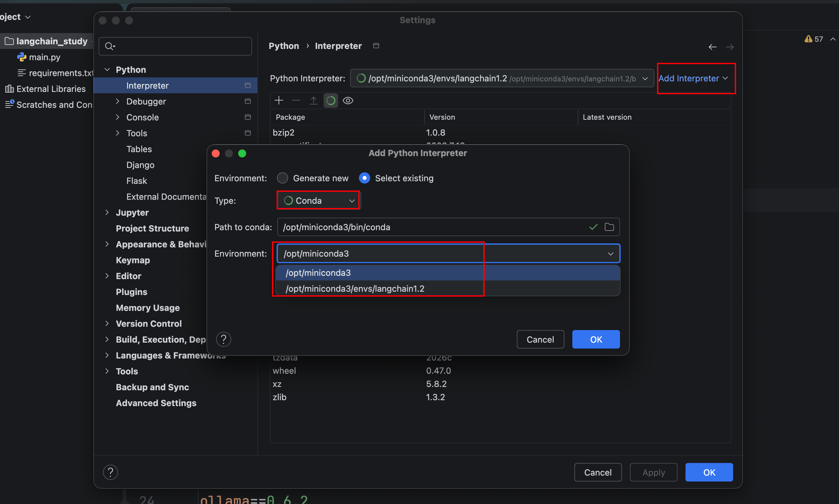Click the breadcrumb project-level icon after Interpreter
The image size is (839, 504).
376,46
